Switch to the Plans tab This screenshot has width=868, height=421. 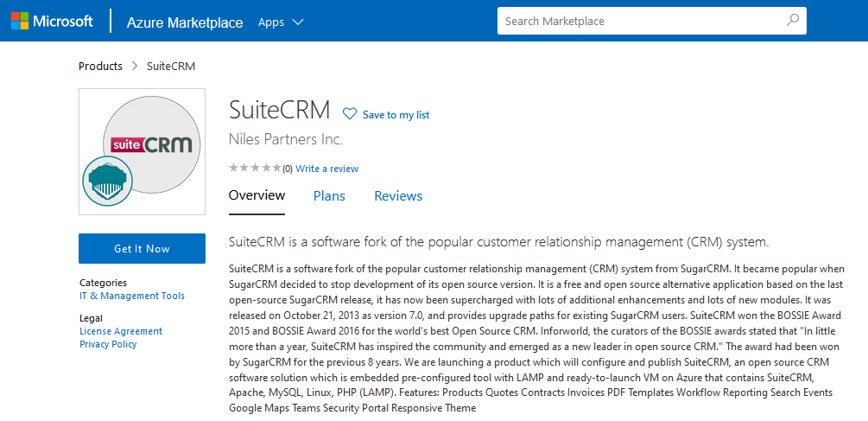(x=329, y=196)
